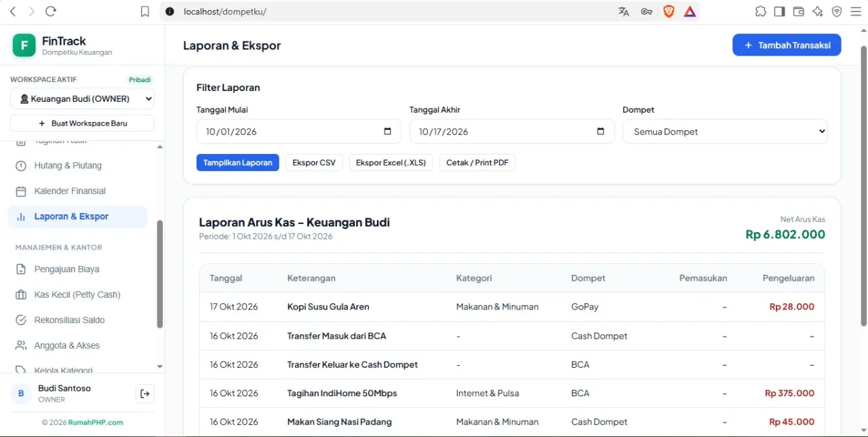Open the Tanggal Mulai calendar picker

pyautogui.click(x=387, y=132)
